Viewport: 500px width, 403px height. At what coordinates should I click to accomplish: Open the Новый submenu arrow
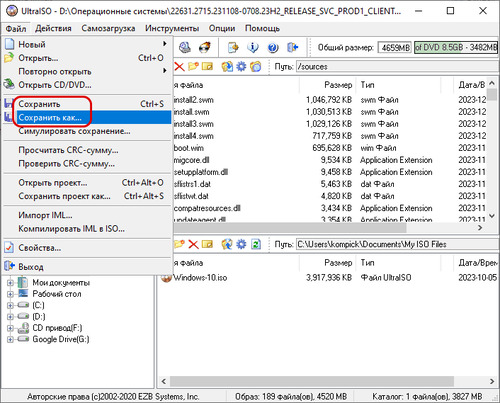click(x=164, y=44)
